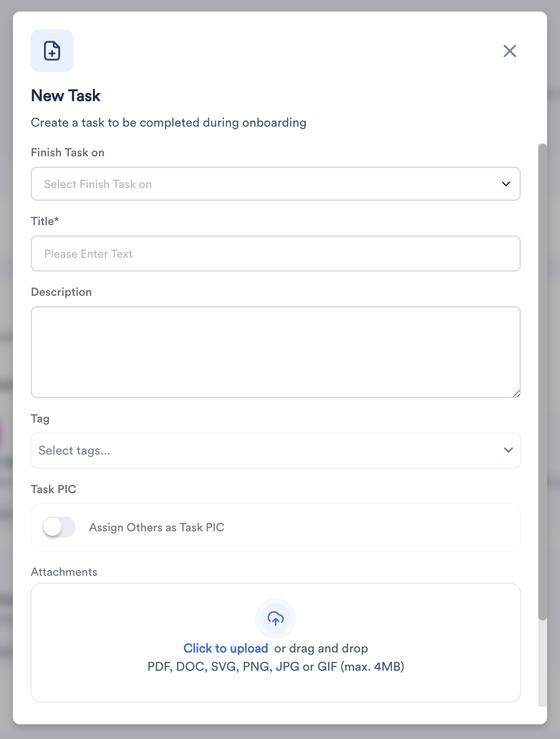Screen dimensions: 560x739
Task: Click the new task document-plus icon
Action: (52, 50)
